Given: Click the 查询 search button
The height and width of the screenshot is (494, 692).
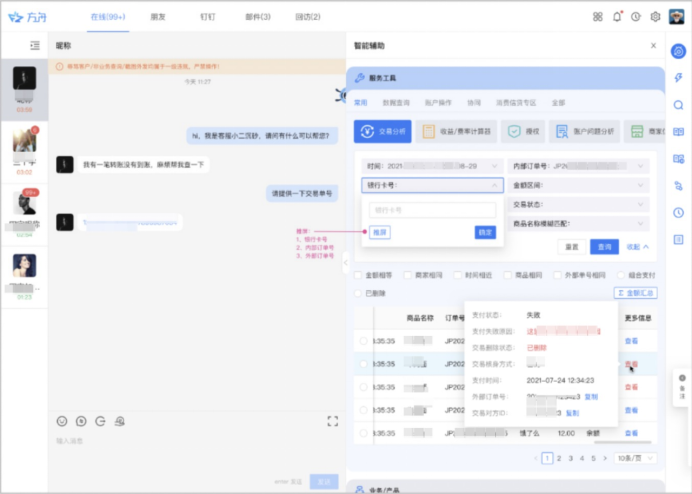Looking at the screenshot, I should tap(603, 245).
